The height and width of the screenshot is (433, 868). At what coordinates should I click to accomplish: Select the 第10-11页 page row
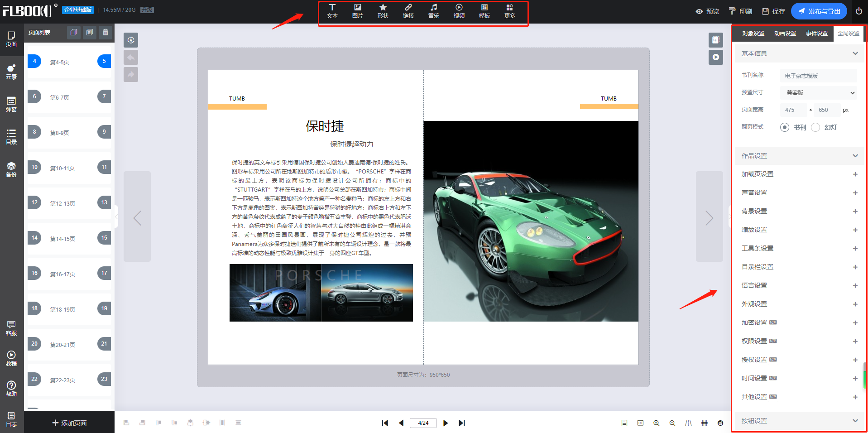[x=69, y=168]
